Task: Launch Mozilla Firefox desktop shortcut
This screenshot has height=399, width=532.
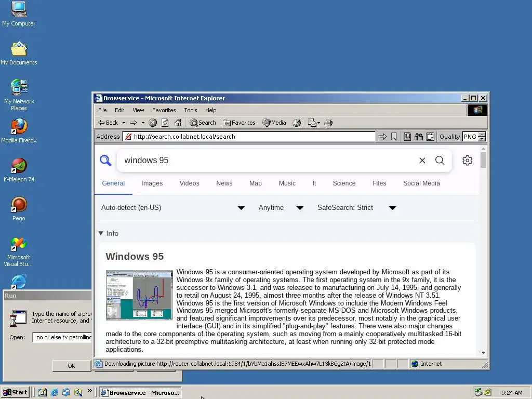Action: (x=19, y=131)
